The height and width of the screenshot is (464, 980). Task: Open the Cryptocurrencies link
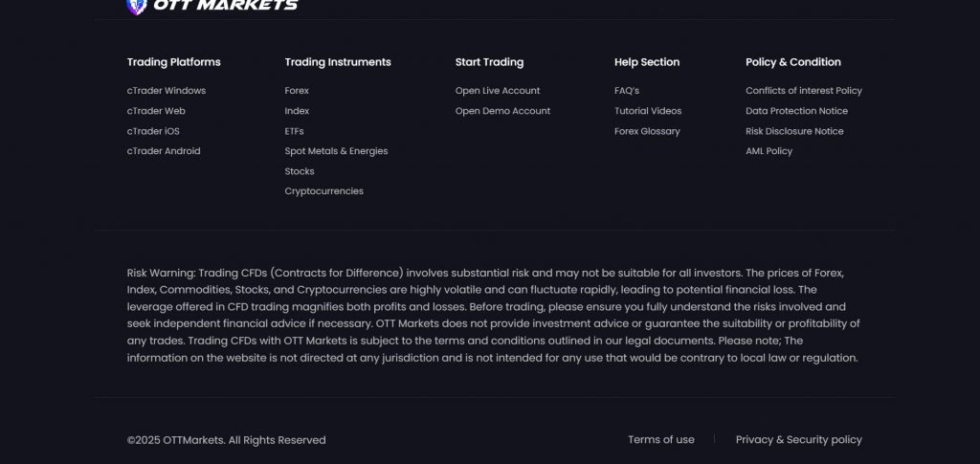coord(323,191)
